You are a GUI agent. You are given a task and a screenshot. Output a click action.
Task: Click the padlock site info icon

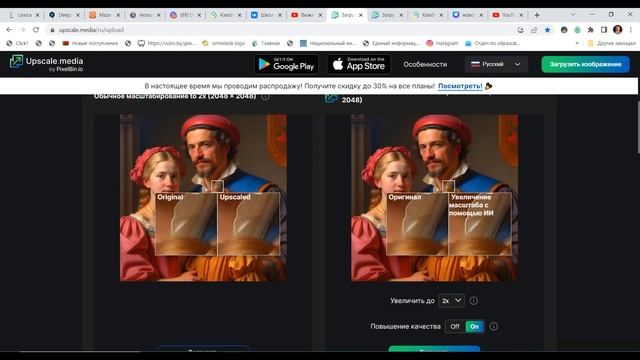click(x=52, y=30)
